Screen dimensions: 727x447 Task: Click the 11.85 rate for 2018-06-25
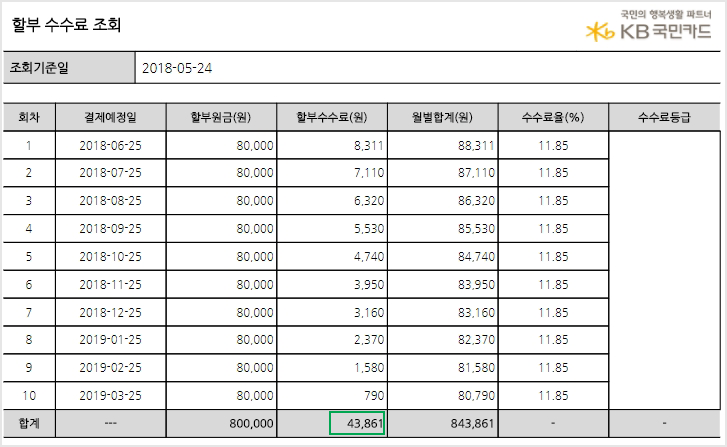(553, 146)
